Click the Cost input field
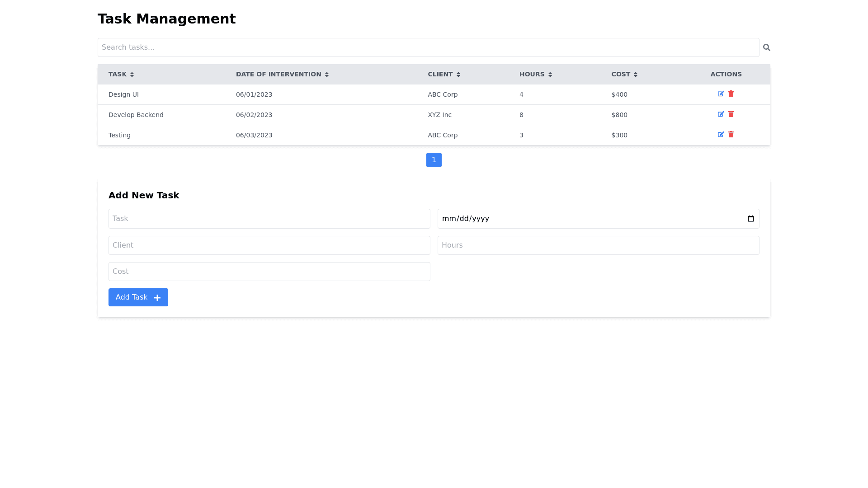This screenshot has width=868, height=488. 269,272
